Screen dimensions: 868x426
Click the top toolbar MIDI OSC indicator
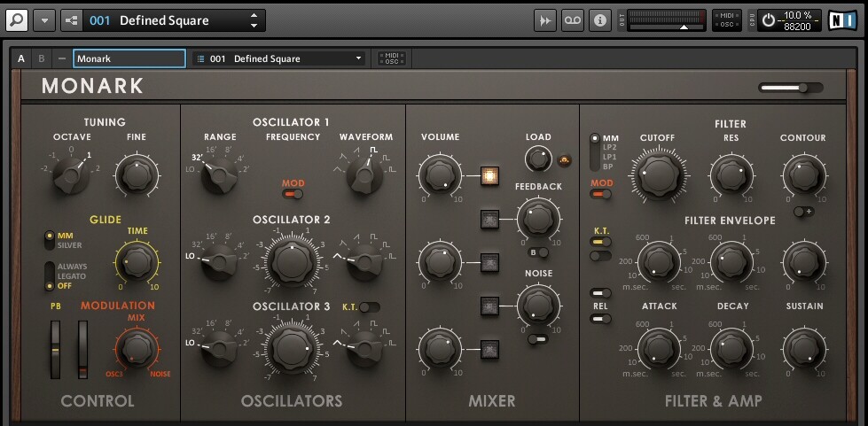coord(726,20)
